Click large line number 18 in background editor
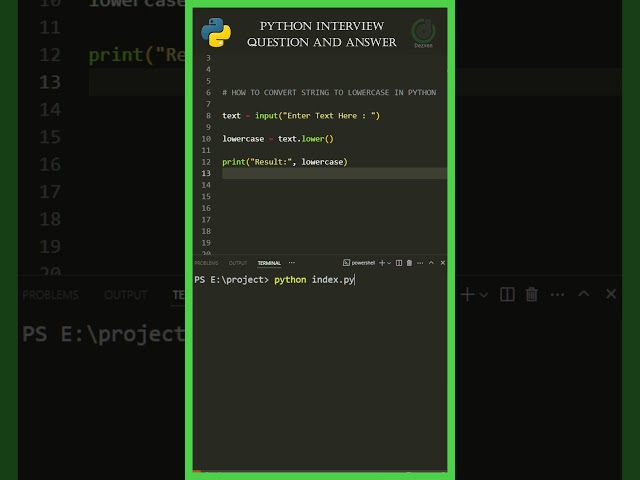 (x=50, y=219)
